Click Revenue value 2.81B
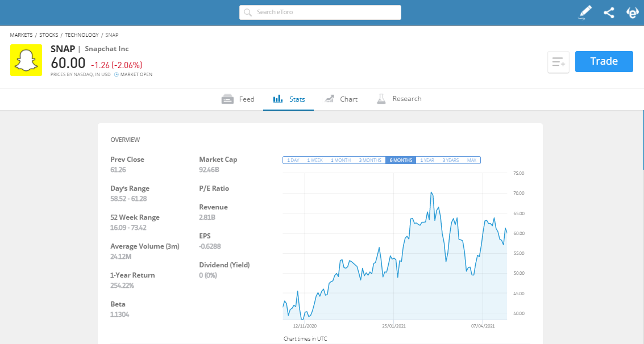644x344 pixels. pos(207,217)
